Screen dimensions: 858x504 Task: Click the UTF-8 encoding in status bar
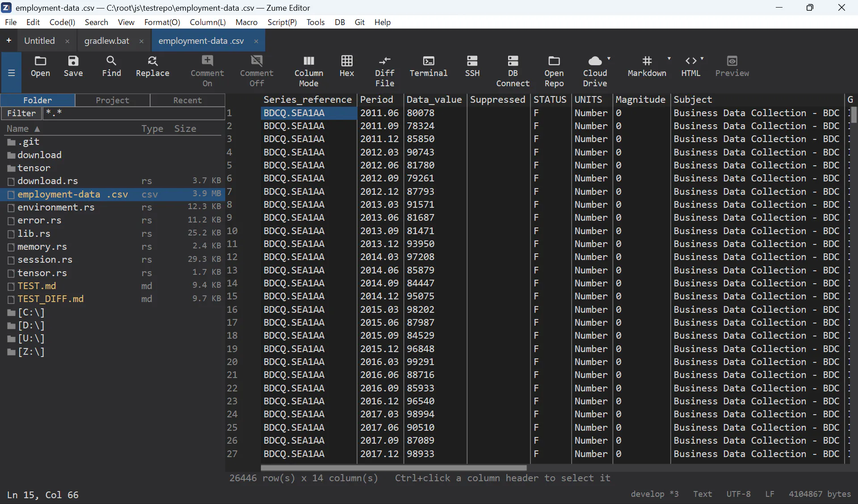tap(738, 494)
